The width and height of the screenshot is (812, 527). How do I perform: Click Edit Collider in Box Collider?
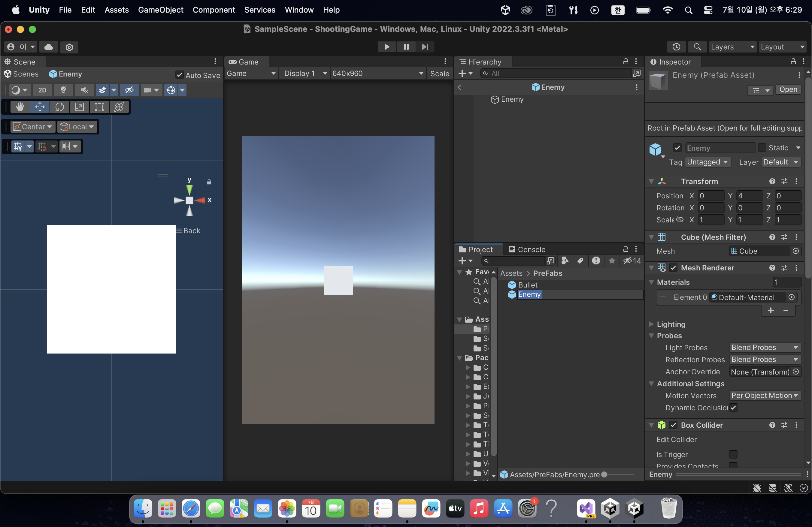coord(676,439)
